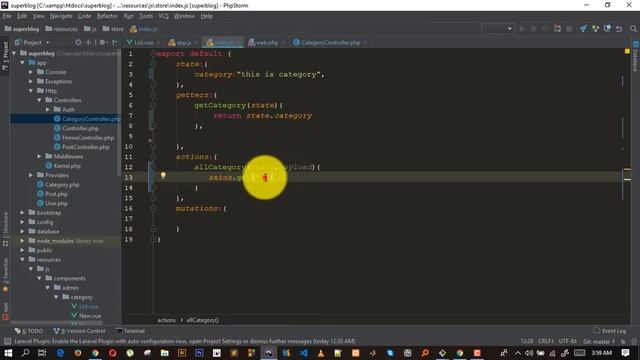Screen dimensions: 640x360
Task: Open the VCS menu
Action: tap(163, 16)
